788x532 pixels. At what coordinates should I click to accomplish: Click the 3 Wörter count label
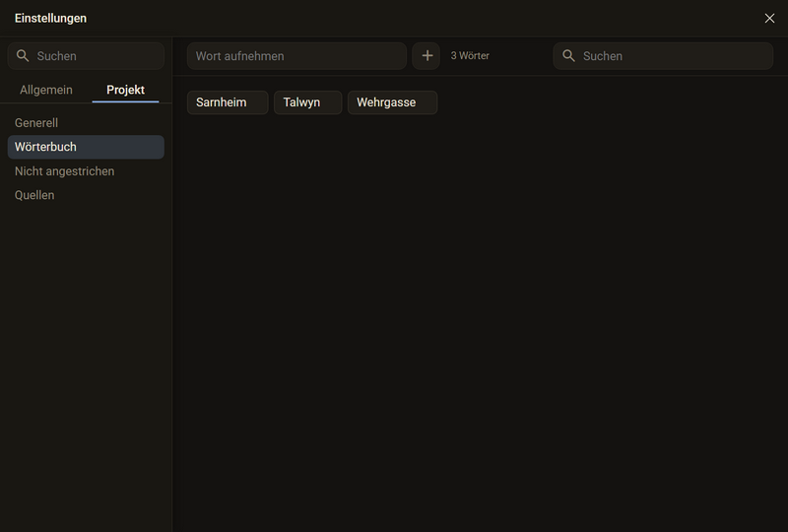470,56
